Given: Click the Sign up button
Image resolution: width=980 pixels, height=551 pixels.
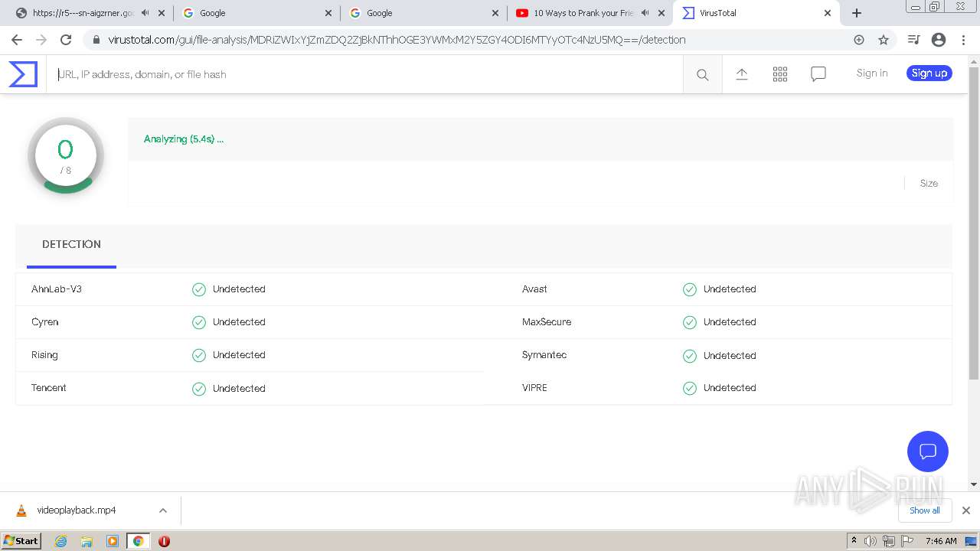Looking at the screenshot, I should click(x=929, y=73).
